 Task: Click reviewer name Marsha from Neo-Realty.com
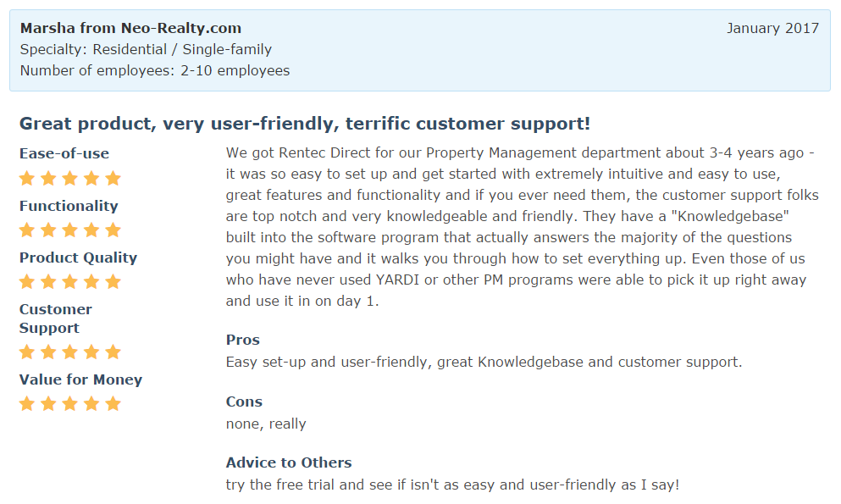coord(130,28)
